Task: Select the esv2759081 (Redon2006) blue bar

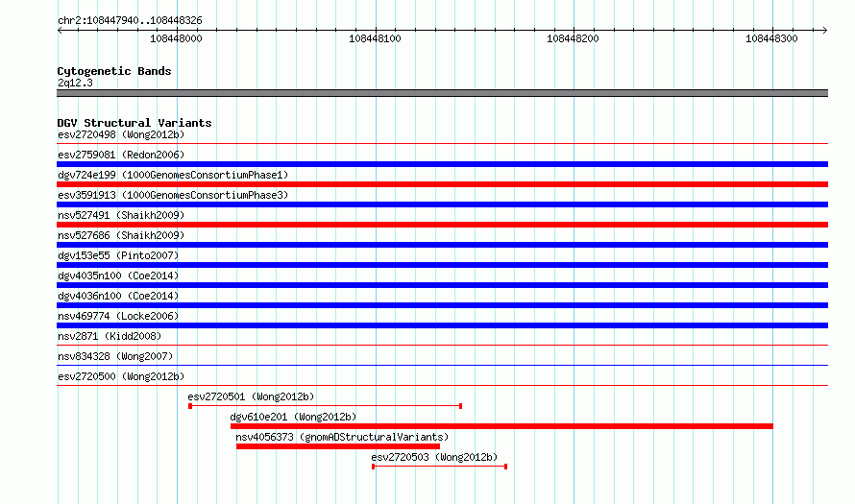Action: click(442, 164)
